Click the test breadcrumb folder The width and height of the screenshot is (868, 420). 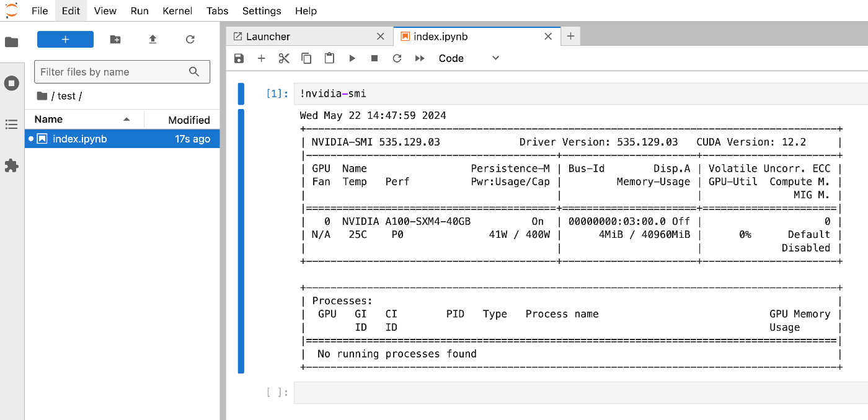66,96
